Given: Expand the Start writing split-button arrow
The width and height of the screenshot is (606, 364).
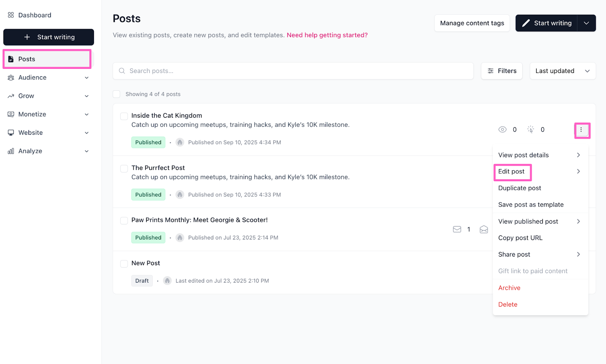Looking at the screenshot, I should [586, 23].
